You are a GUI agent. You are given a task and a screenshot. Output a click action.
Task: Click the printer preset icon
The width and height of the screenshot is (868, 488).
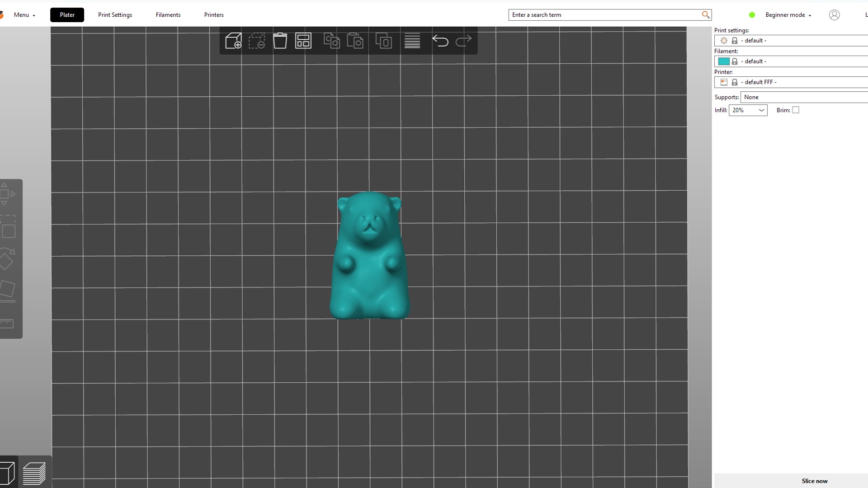(724, 82)
